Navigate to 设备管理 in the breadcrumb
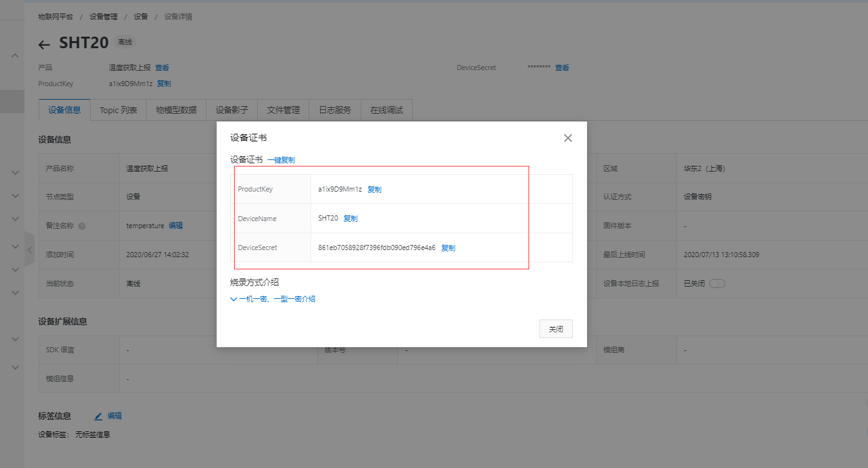Screen dimensions: 868x468 [103, 16]
